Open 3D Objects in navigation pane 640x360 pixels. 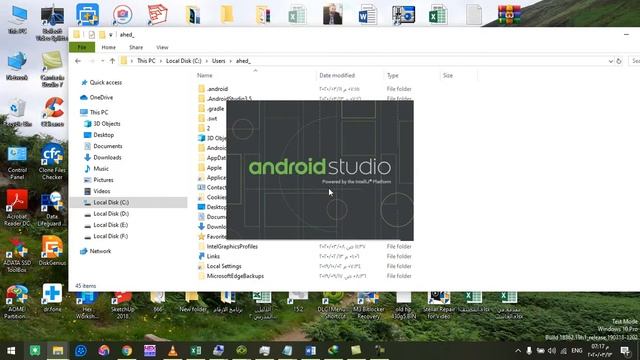(107, 124)
